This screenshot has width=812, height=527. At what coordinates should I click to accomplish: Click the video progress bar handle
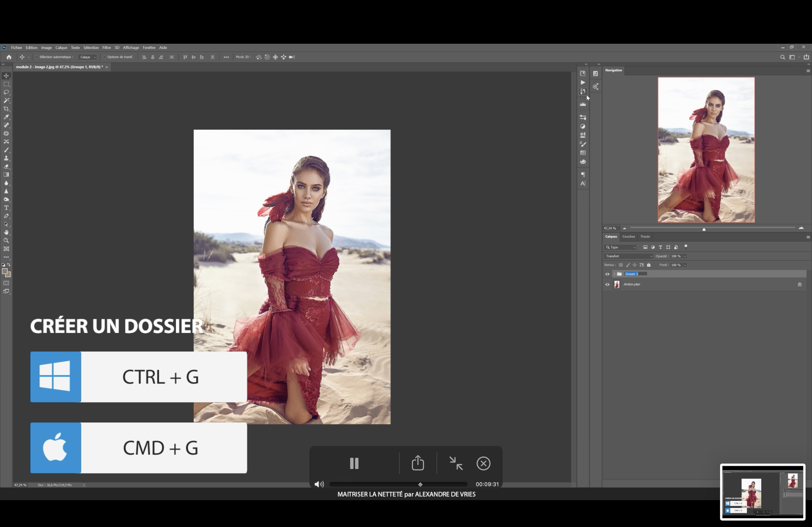click(420, 484)
